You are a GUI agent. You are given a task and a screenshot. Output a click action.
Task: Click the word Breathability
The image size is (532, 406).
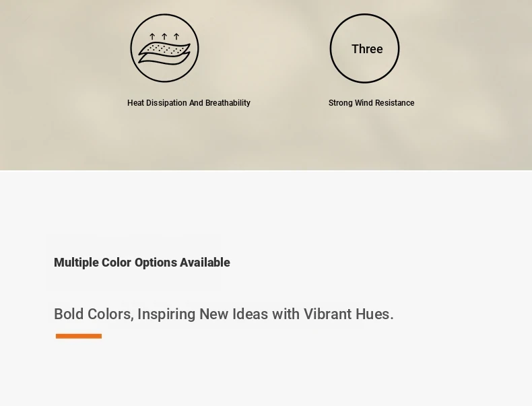228,103
